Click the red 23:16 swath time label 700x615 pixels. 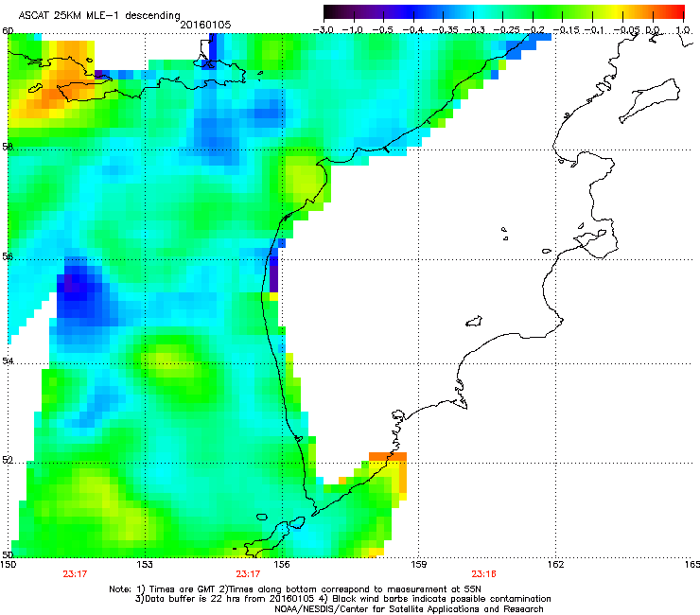[484, 574]
